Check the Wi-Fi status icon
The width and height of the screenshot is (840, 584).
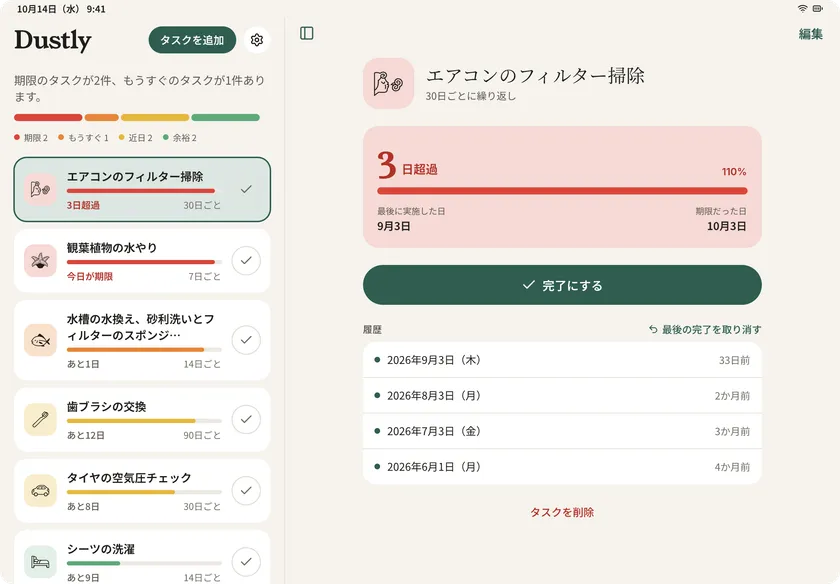802,9
